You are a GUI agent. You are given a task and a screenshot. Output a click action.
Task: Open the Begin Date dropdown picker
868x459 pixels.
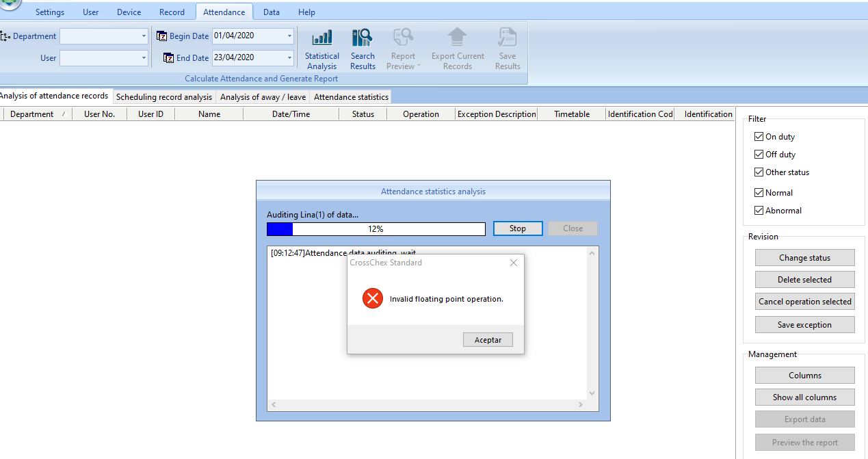(289, 36)
